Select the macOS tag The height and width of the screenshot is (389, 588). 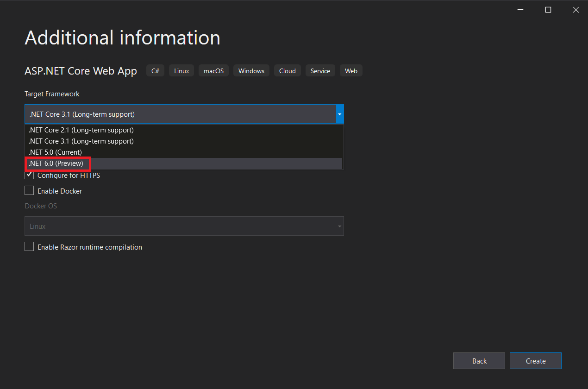(213, 71)
